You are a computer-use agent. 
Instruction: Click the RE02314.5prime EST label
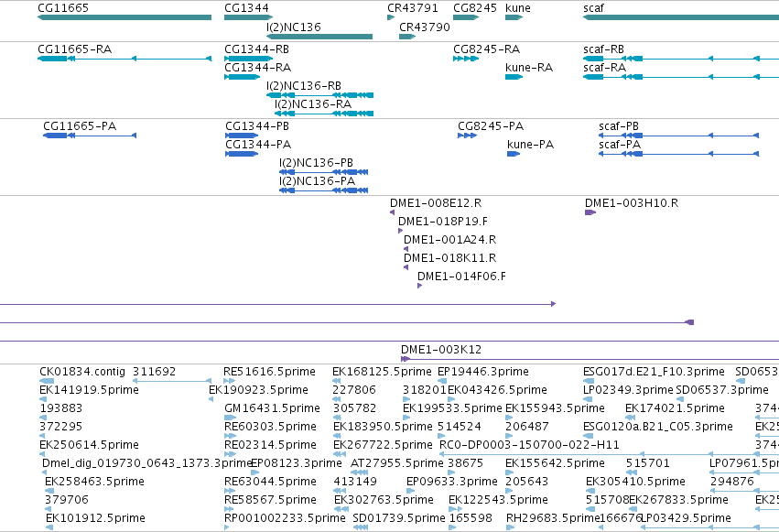point(270,445)
